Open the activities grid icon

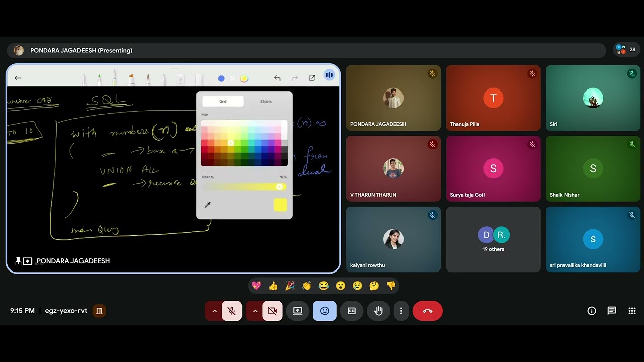632,311
